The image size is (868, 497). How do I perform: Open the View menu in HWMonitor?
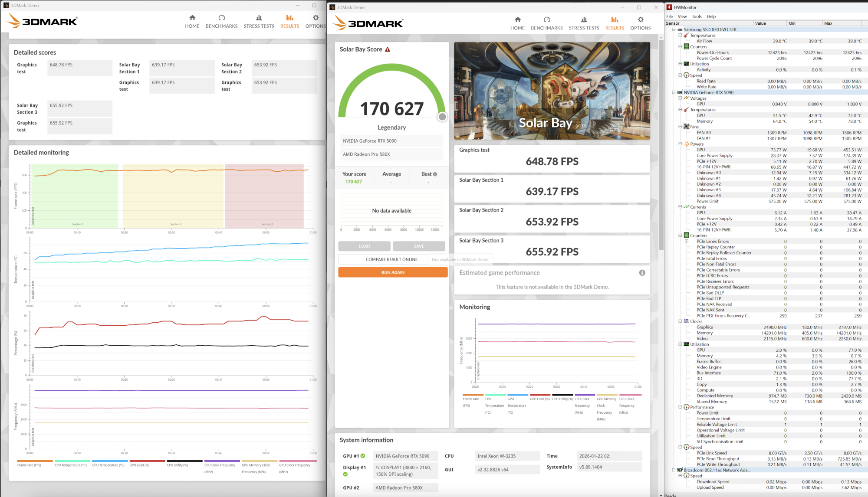click(682, 16)
